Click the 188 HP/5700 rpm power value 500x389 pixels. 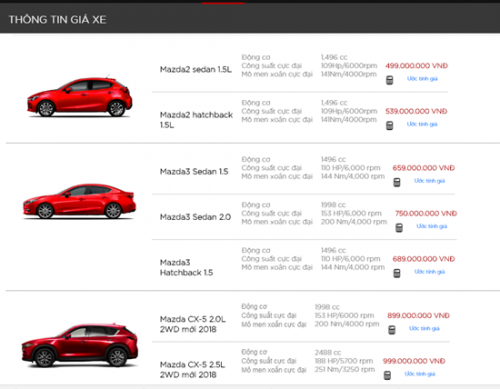click(x=344, y=361)
